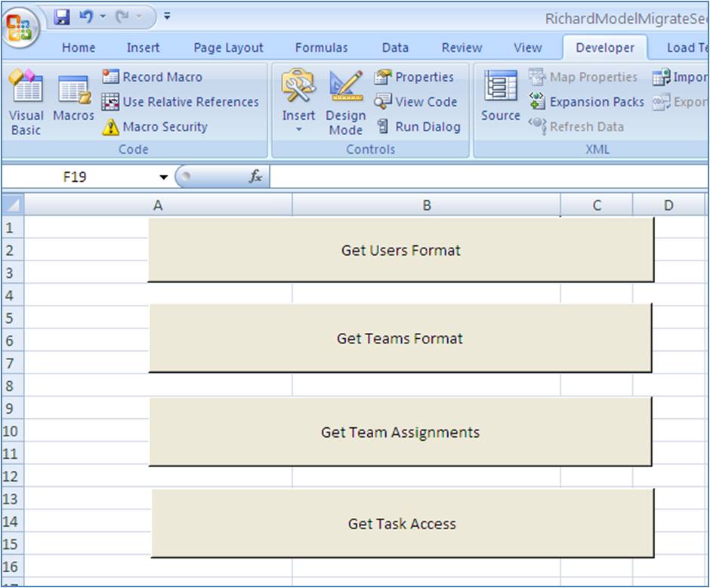Click the Name Box showing F19
The image size is (710, 588).
[75, 177]
